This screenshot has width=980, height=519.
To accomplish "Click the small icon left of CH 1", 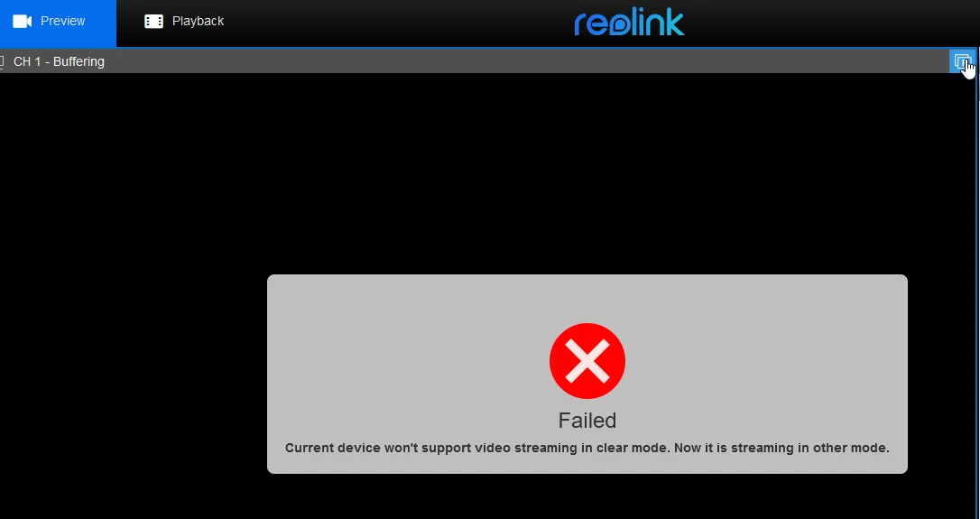I will click(2, 61).
